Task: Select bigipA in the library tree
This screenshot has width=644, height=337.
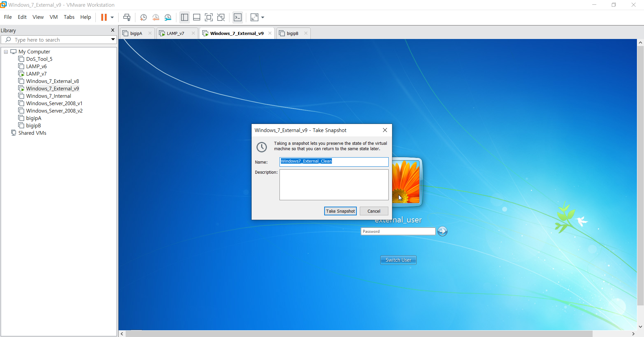Action: click(x=34, y=118)
